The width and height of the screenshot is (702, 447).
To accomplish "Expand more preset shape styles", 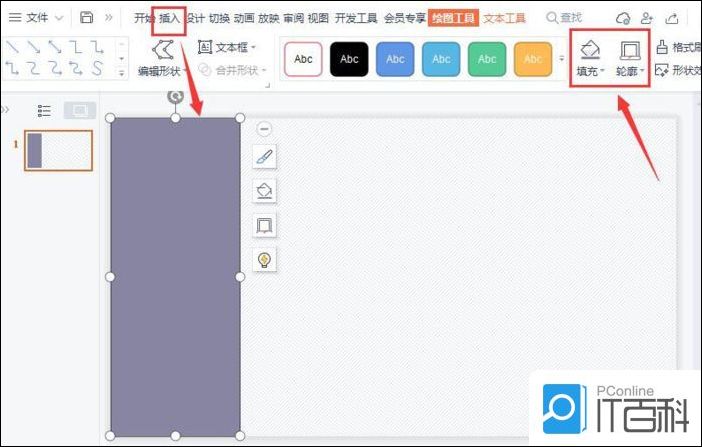I will [561, 59].
